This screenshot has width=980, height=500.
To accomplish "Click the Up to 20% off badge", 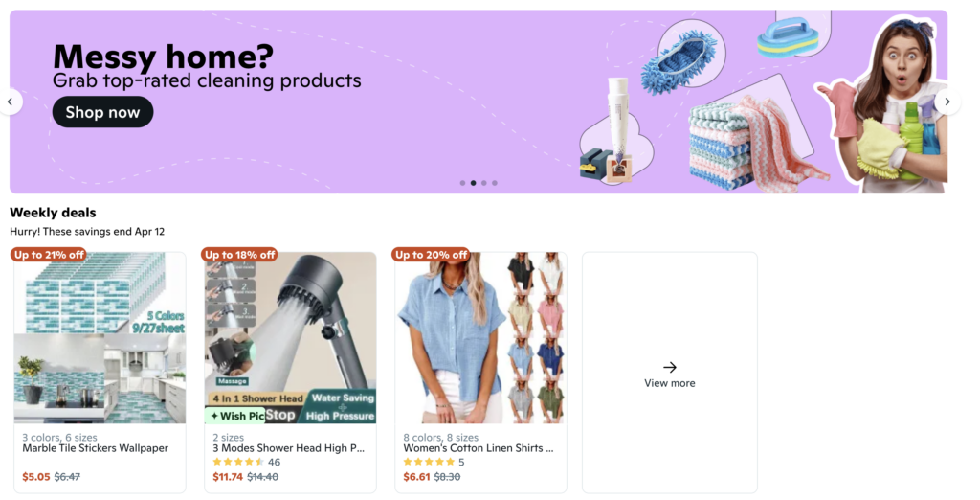I will pyautogui.click(x=431, y=255).
